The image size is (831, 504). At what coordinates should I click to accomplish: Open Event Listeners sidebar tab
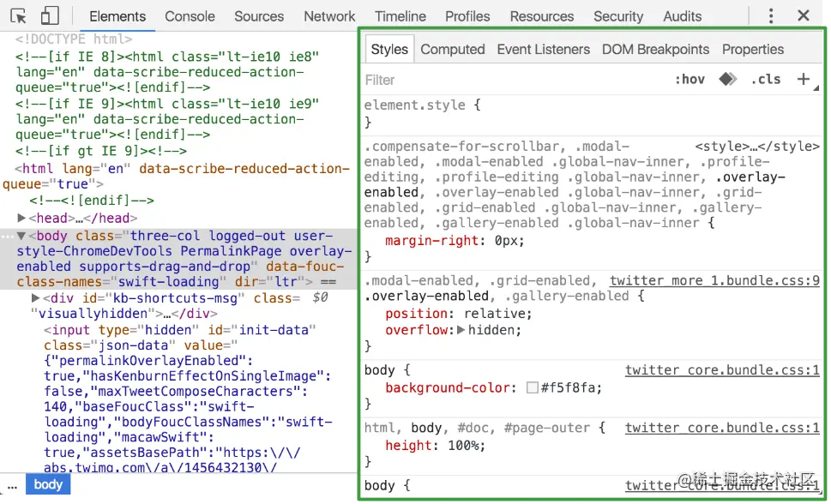[x=543, y=50]
